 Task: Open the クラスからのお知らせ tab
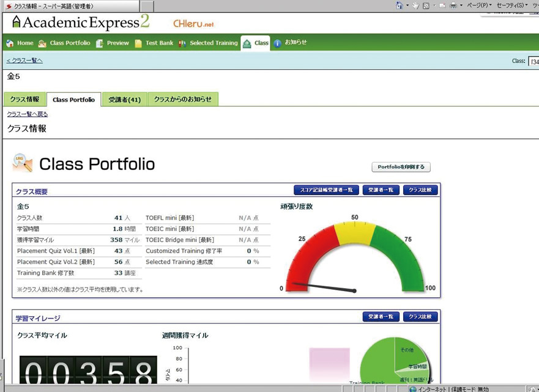coord(182,99)
